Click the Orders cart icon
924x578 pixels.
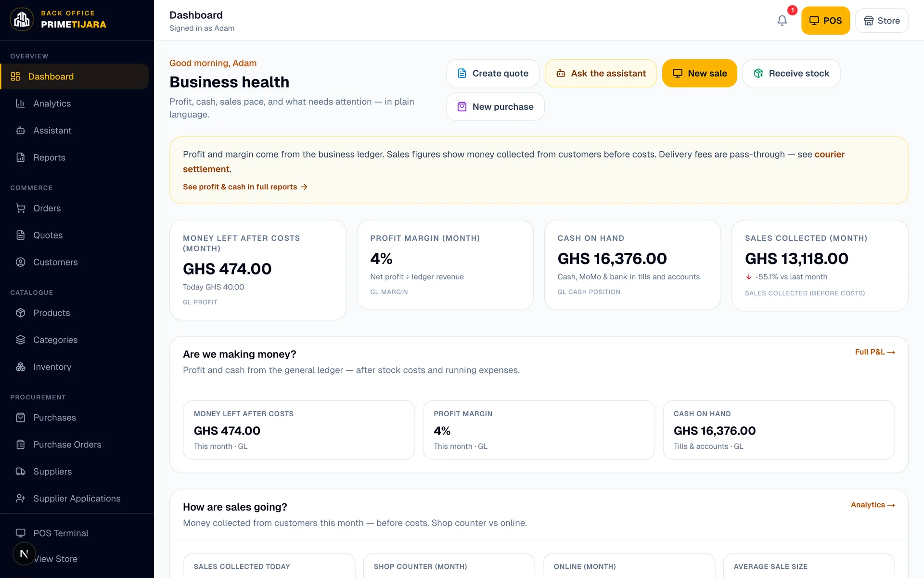click(x=20, y=208)
